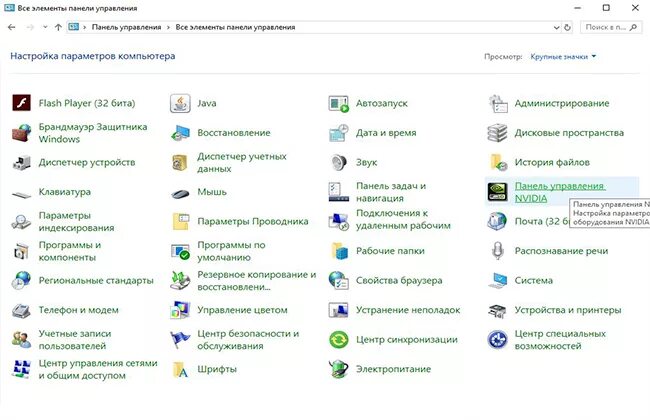
Task: Click the Дата и время clock icon
Action: click(x=338, y=133)
